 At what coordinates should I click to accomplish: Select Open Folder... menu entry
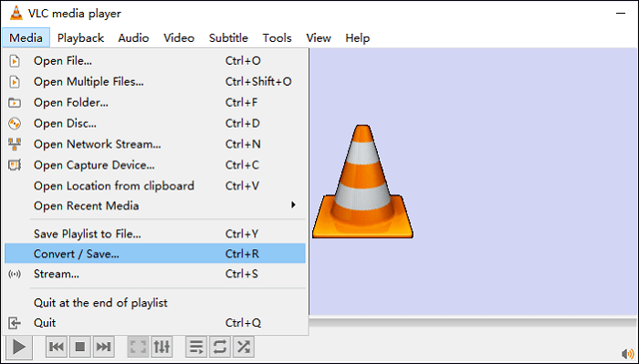tap(155, 102)
